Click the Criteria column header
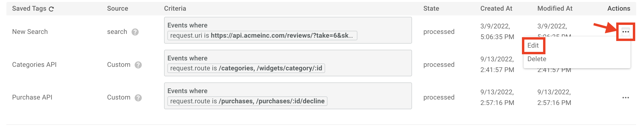Image resolution: width=644 pixels, height=127 pixels. (175, 9)
